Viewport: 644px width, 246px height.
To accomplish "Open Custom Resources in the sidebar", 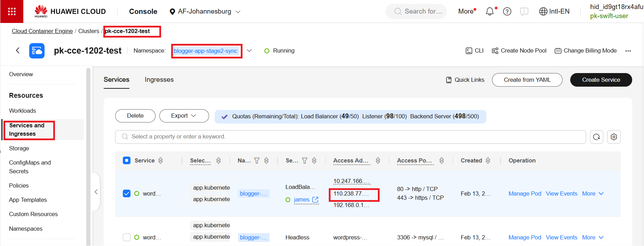I will coord(33,214).
